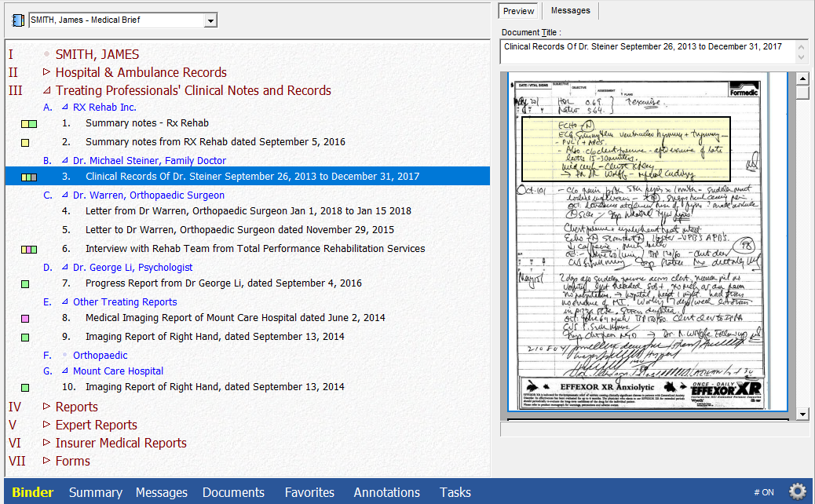This screenshot has height=504, width=815.
Task: Open the SMITH, James - Medical Brief dropdown
Action: [210, 20]
